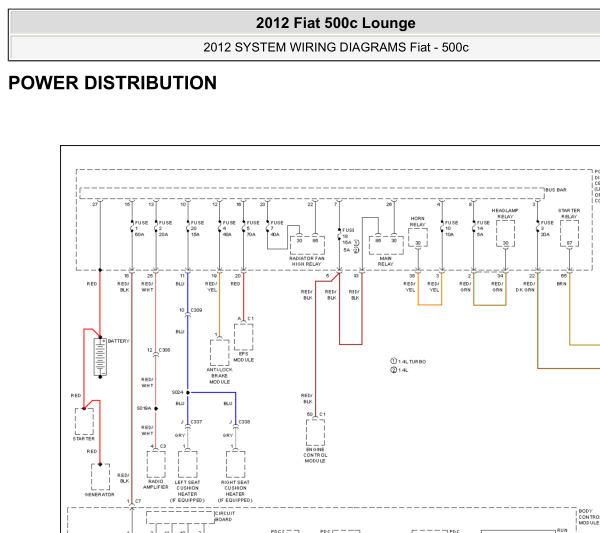Image resolution: width=600 pixels, height=533 pixels.
Task: Click the "MAIN RELAY" label
Action: 386,261
